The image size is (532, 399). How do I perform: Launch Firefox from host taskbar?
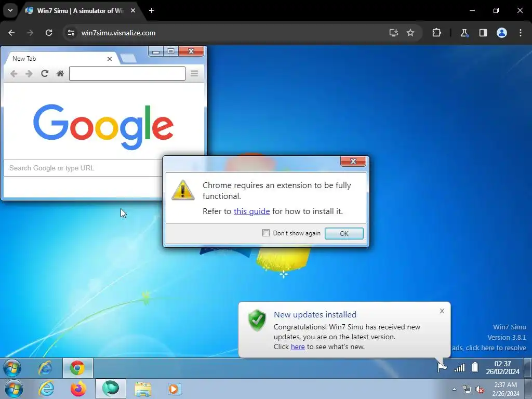[x=78, y=389]
